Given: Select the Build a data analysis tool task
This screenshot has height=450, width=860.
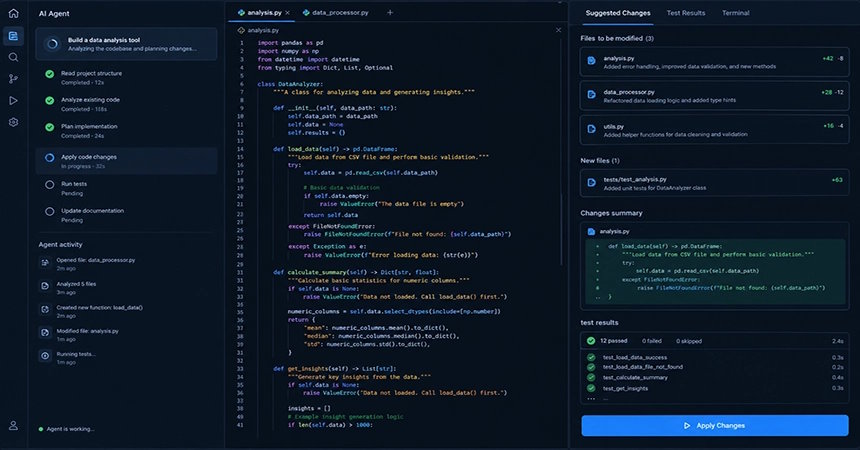Looking at the screenshot, I should click(x=127, y=44).
